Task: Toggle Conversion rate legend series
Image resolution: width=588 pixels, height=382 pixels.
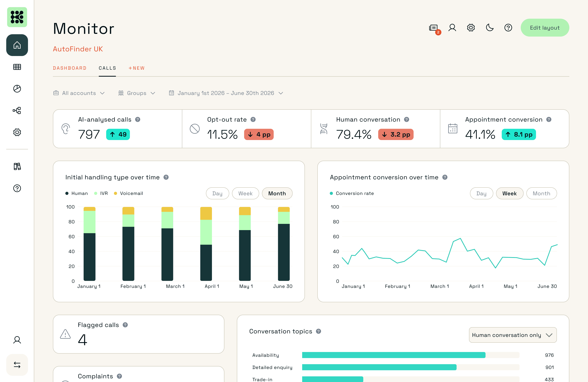Action: [352, 194]
